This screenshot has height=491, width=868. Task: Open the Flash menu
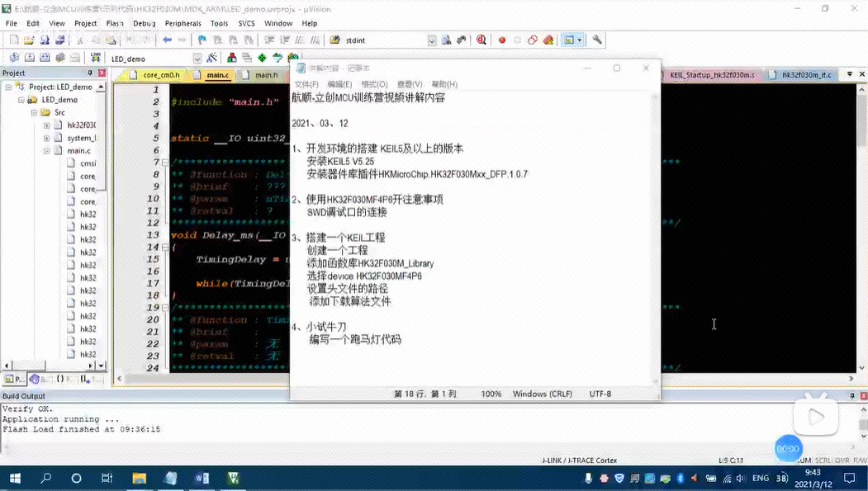[115, 23]
